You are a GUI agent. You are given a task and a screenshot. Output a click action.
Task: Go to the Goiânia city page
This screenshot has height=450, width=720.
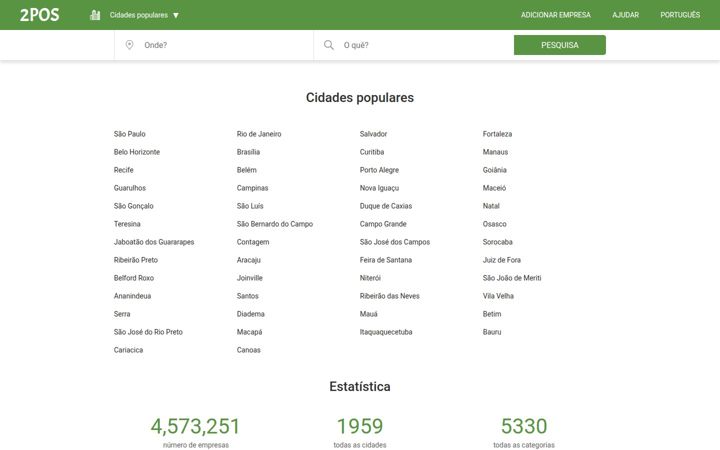point(495,170)
